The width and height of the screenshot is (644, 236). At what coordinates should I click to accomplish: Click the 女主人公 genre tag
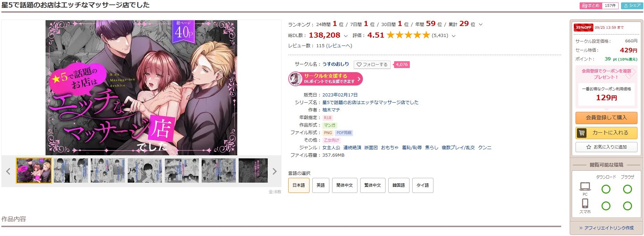pos(331,147)
